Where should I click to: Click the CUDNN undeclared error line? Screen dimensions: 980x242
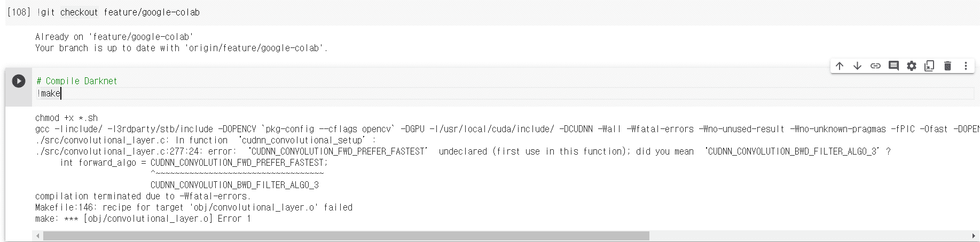(463, 151)
